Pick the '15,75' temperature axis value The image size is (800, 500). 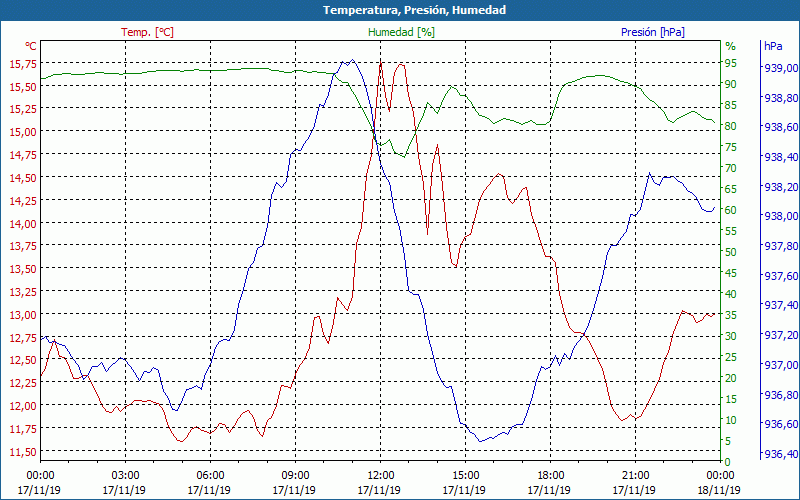(23, 64)
